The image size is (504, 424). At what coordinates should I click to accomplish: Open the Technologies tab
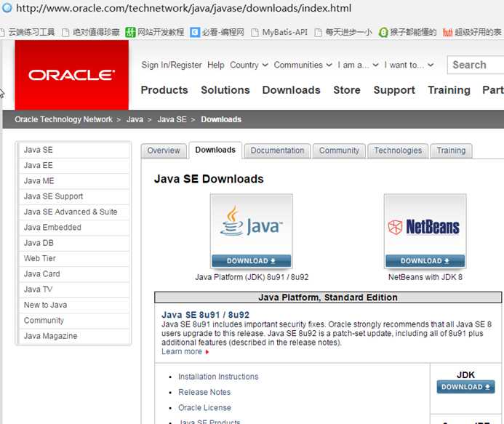tap(398, 151)
